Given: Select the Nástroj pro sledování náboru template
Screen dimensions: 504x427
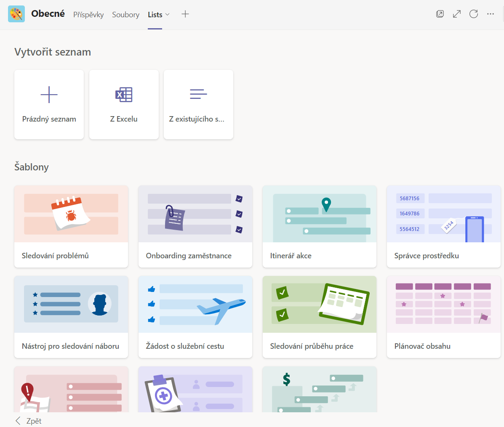Looking at the screenshot, I should 71,317.
